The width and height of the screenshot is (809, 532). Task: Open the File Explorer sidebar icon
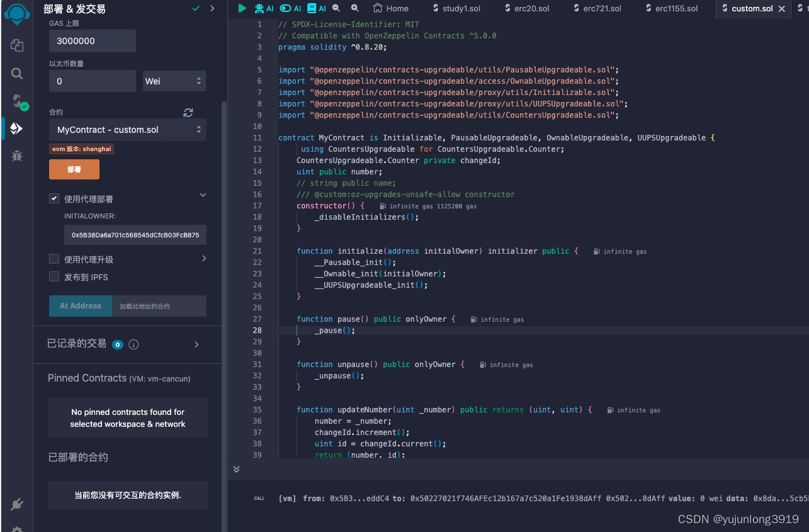click(x=17, y=45)
